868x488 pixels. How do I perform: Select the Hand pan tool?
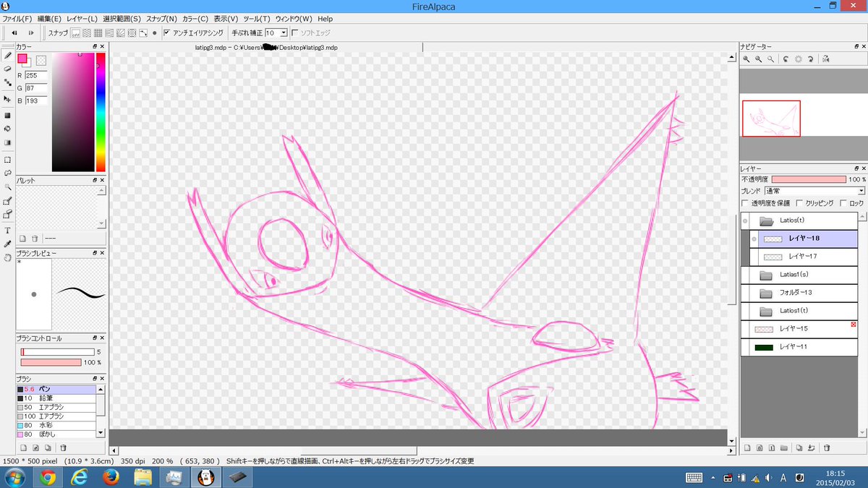(7, 257)
